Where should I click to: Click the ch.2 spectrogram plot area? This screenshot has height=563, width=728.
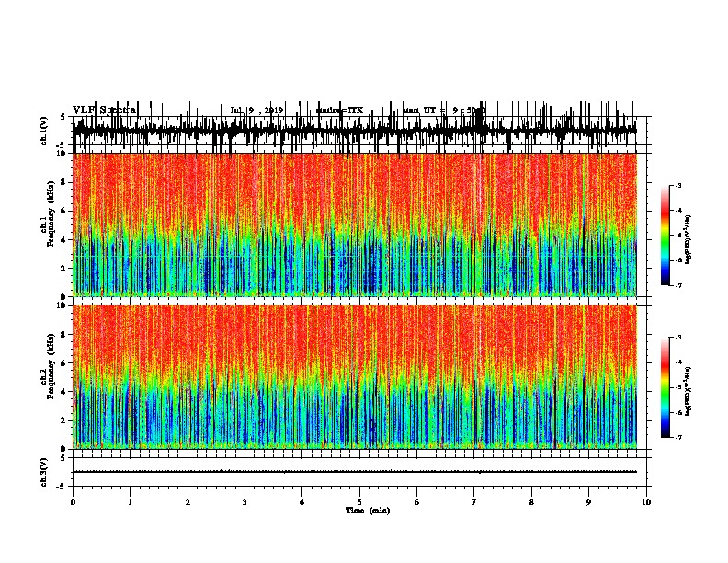(x=355, y=377)
